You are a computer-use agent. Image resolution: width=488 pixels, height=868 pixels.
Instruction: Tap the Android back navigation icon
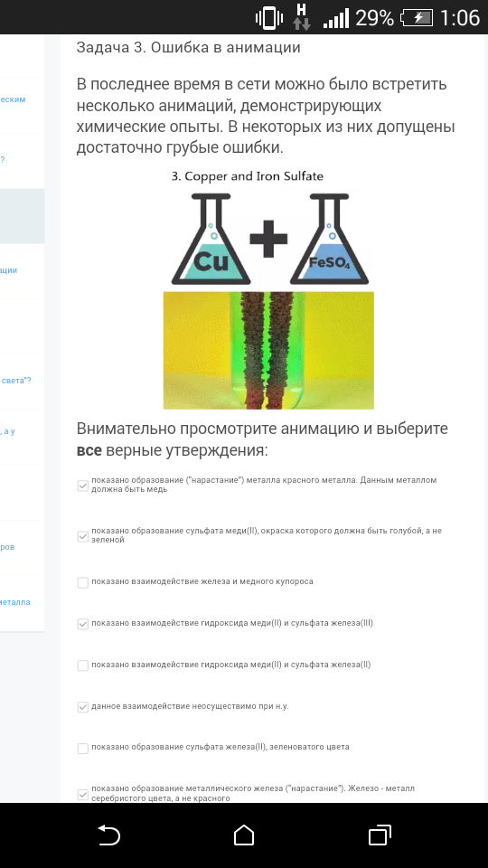[x=109, y=835]
